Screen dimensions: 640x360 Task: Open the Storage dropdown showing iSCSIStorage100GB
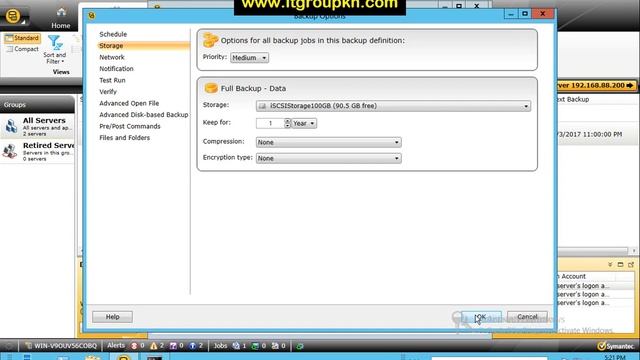point(393,106)
